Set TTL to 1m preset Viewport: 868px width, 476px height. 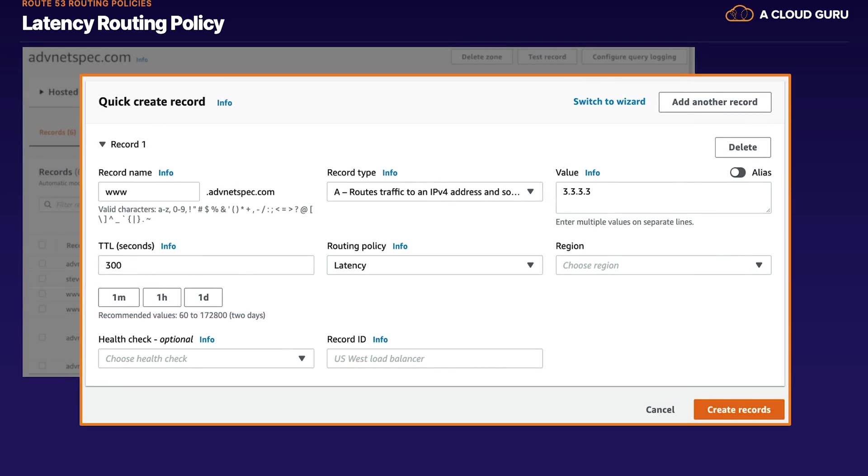119,297
